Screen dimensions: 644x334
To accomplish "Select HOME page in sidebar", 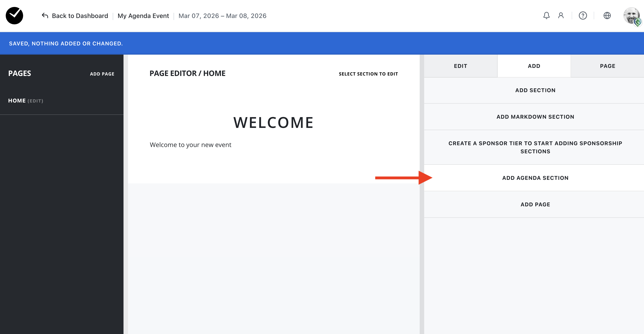I will click(17, 100).
